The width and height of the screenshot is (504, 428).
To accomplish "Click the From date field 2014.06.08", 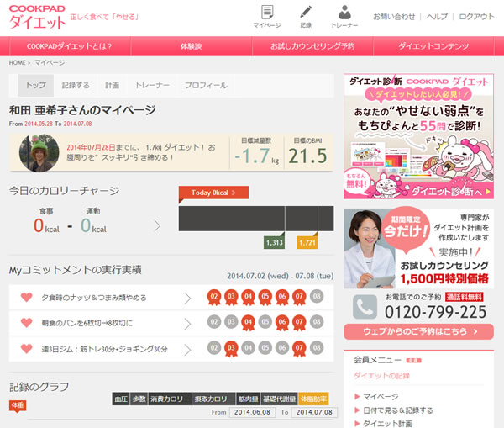I will click(254, 412).
